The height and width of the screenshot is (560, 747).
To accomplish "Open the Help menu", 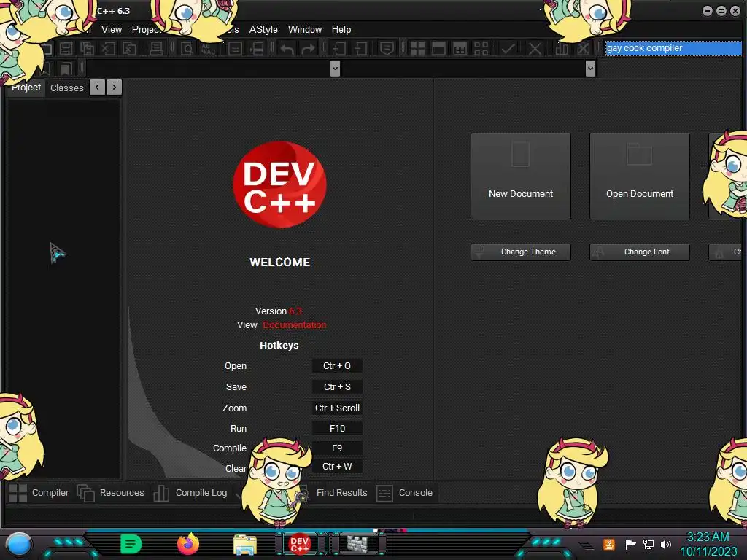I will tap(341, 29).
